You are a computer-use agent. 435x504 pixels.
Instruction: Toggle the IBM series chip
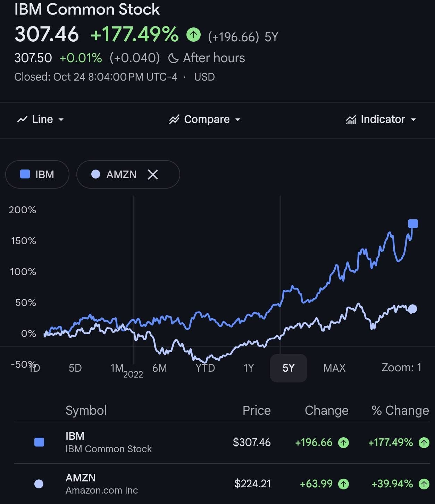tap(37, 174)
